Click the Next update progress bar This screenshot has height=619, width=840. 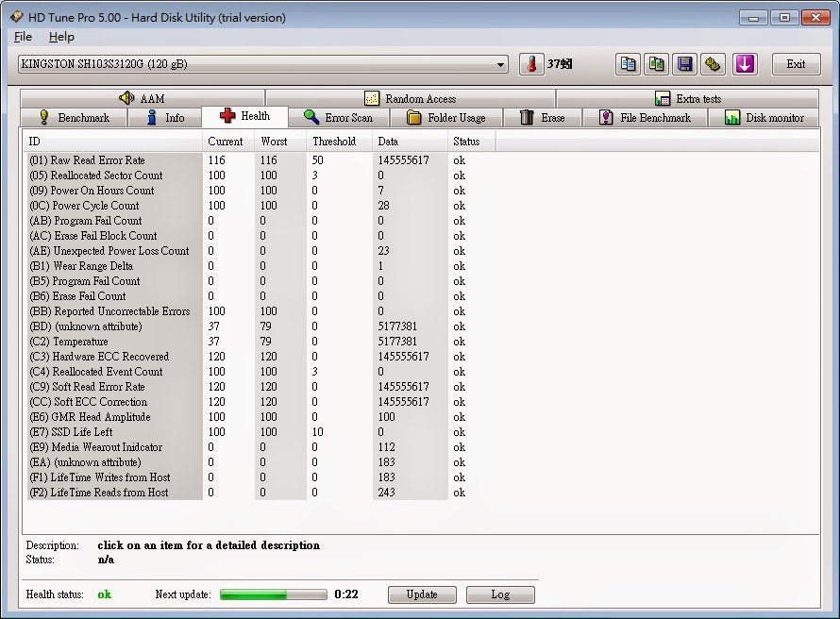(273, 594)
